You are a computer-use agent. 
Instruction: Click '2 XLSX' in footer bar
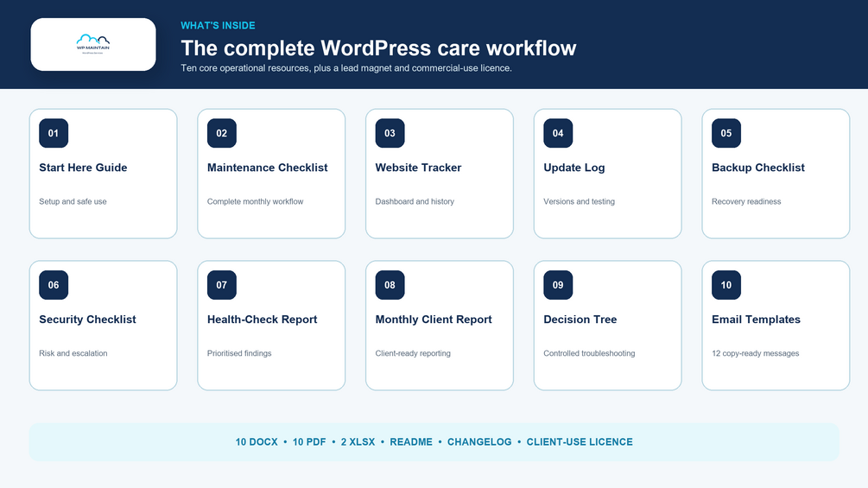pos(358,442)
